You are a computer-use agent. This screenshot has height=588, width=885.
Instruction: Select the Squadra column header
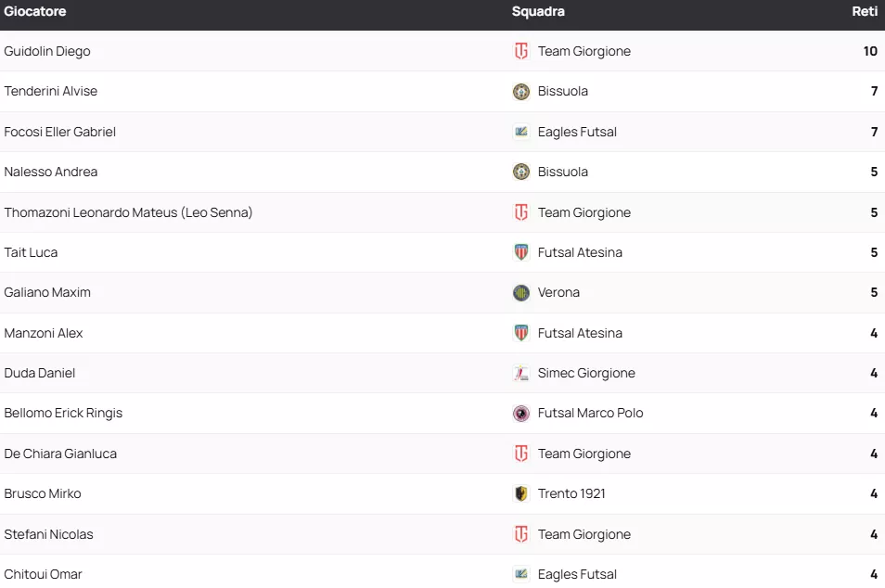pos(538,12)
